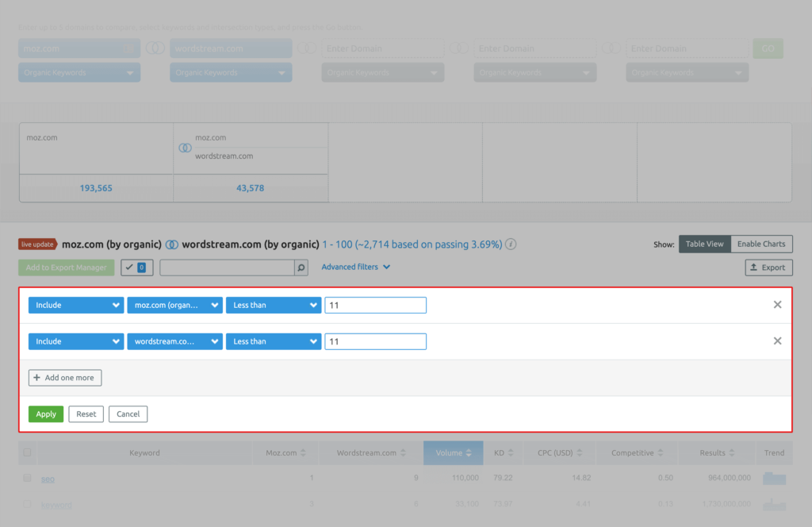Open the Less than comparison dropdown

[x=273, y=305]
